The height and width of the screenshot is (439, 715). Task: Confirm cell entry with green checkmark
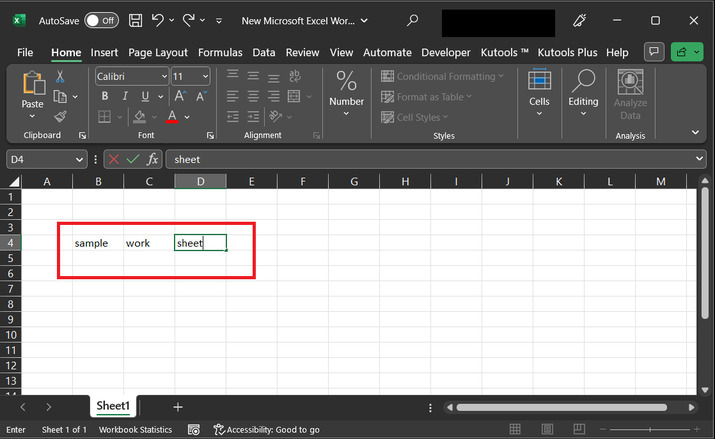[x=133, y=159]
